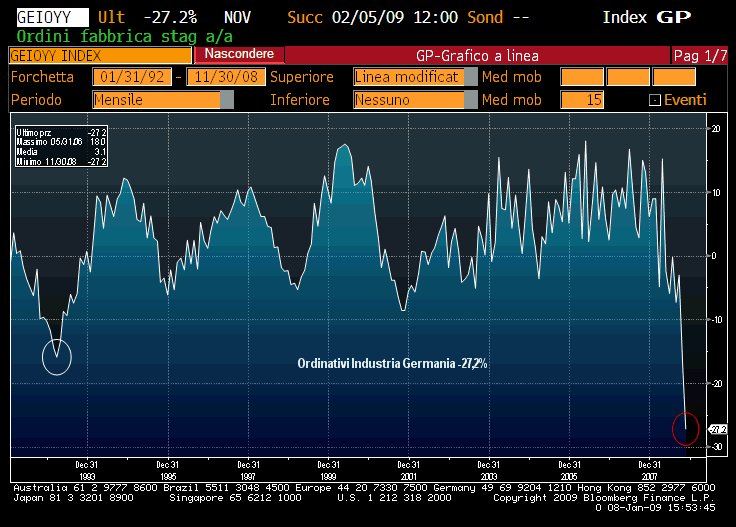Open the Inferiore Nessuno dropdown
This screenshot has width=736, height=527.
(415, 99)
